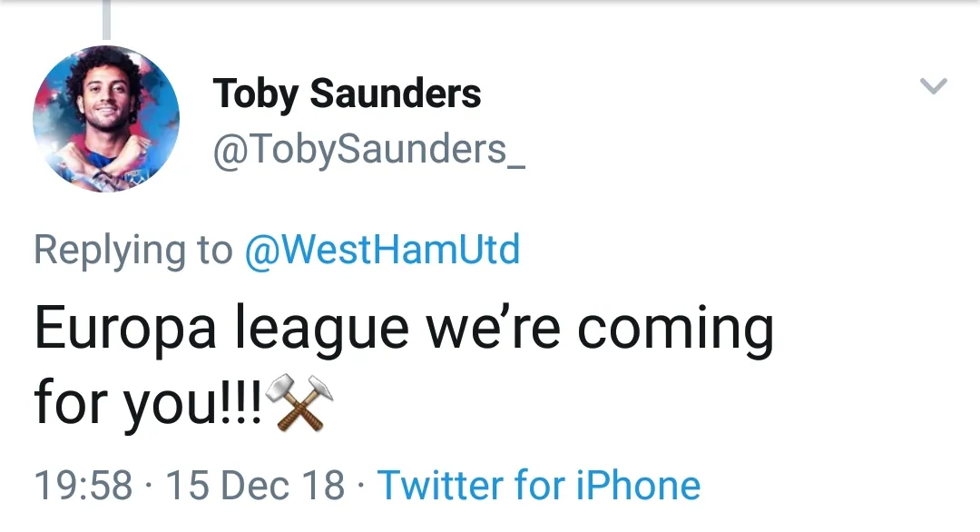The width and height of the screenshot is (980, 532).
Task: Click the 15 Dec 18 date
Action: [255, 485]
